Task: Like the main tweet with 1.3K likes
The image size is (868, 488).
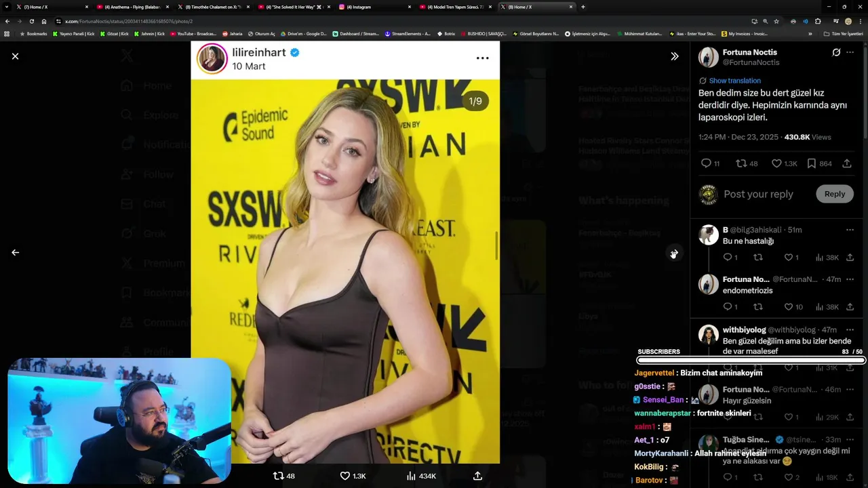Action: point(784,163)
